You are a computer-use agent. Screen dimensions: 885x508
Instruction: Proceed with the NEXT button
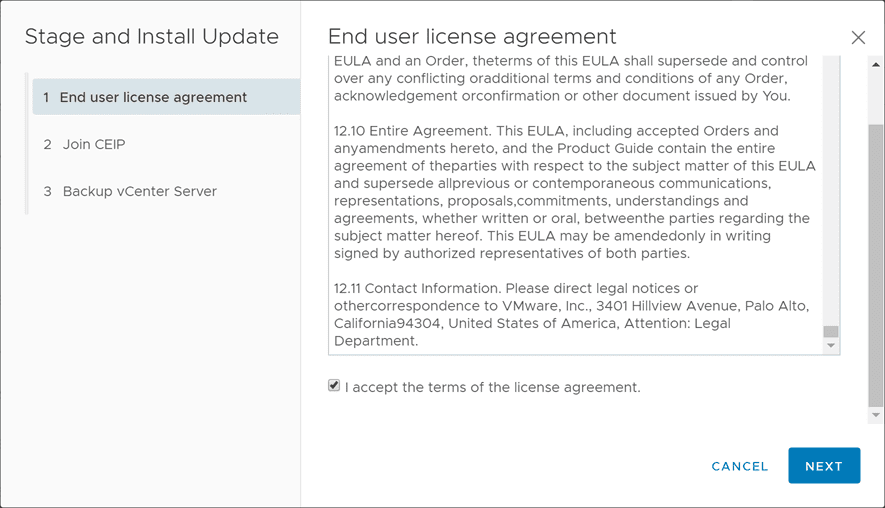(x=823, y=466)
